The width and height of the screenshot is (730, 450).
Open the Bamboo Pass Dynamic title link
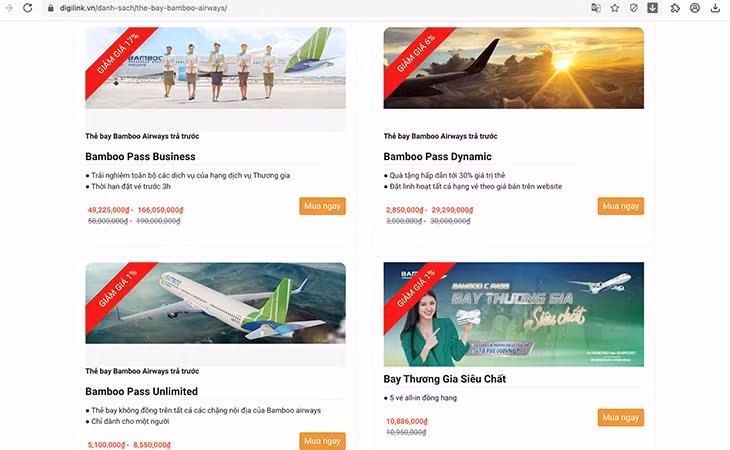click(437, 156)
